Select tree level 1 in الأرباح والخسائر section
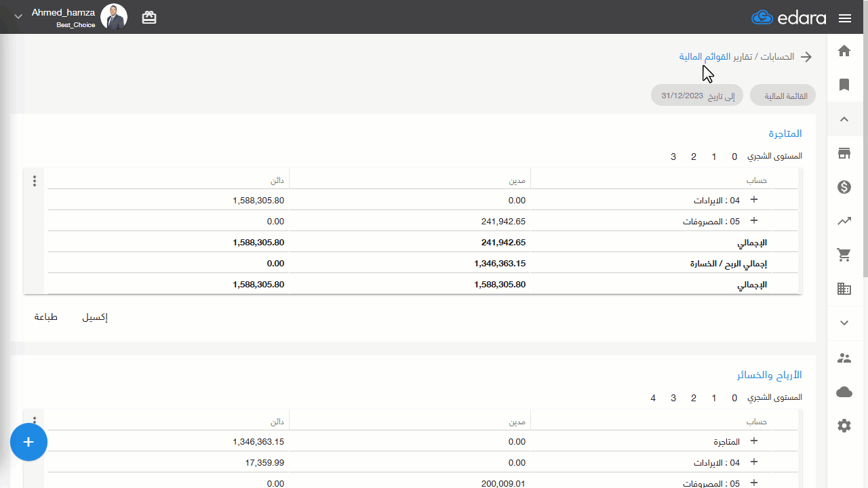Image resolution: width=868 pixels, height=488 pixels. [x=714, y=399]
